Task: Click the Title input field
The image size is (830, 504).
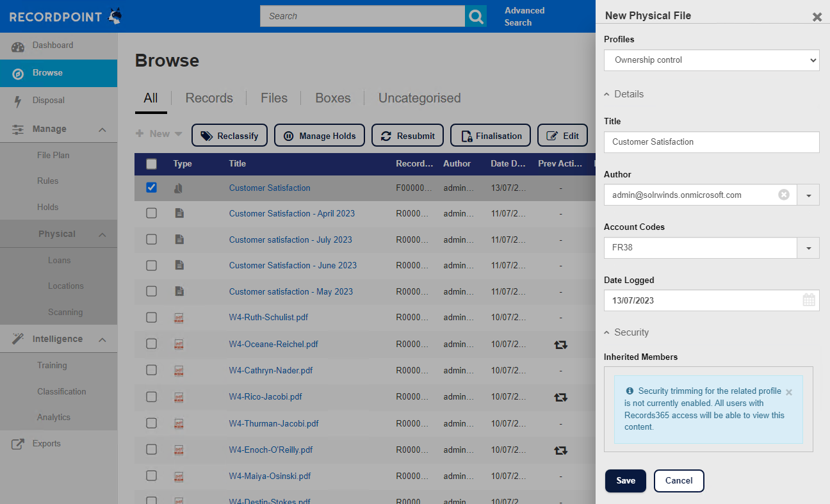Action: (x=712, y=142)
